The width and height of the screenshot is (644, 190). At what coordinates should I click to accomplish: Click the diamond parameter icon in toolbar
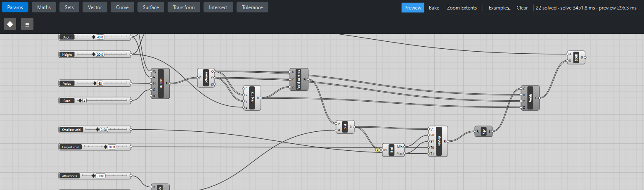(10, 24)
